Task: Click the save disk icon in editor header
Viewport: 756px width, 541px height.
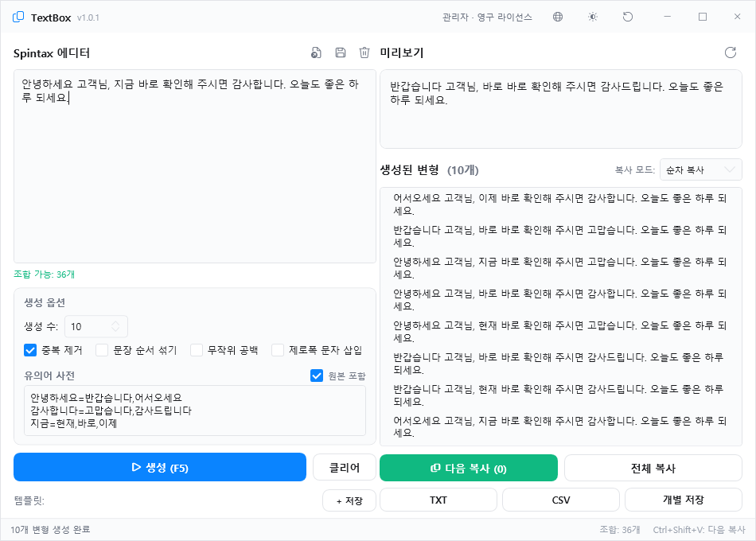Action: (x=341, y=53)
